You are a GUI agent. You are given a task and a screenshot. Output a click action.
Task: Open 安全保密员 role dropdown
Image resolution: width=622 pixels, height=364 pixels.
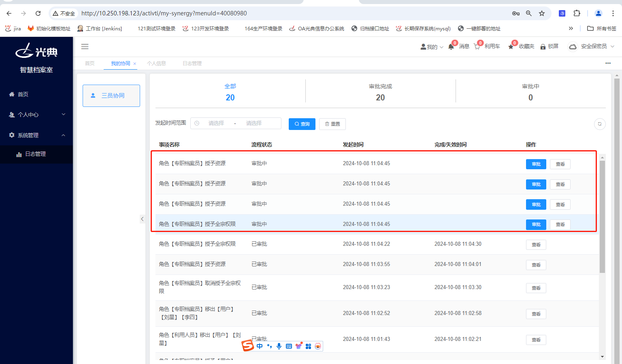[x=592, y=47]
